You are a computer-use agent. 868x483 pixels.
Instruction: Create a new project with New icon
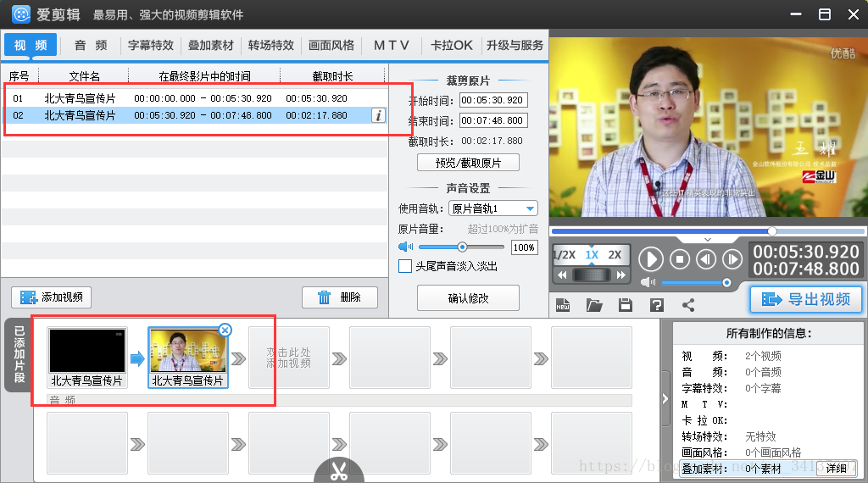[x=563, y=305]
